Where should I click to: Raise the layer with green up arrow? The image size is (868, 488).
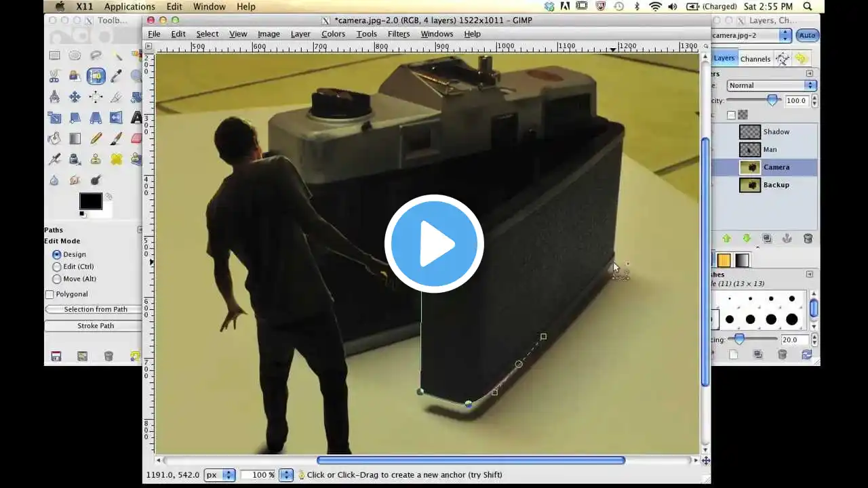pos(726,239)
